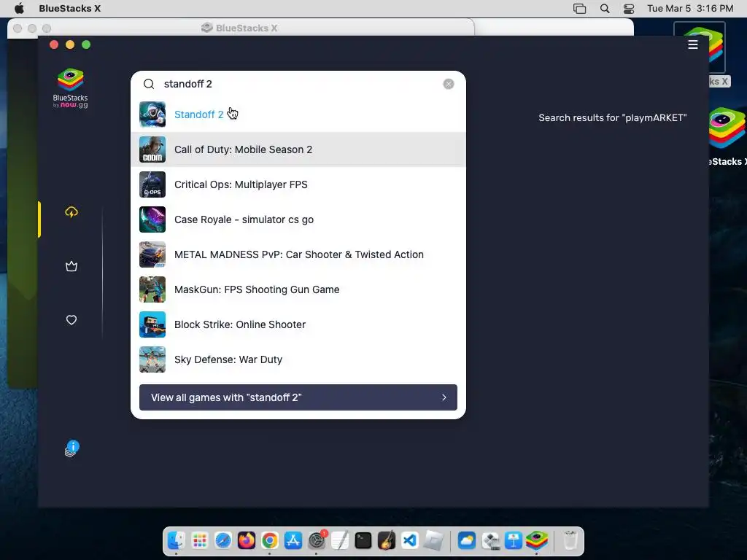Click the background BlueStacks X window title bar

click(x=241, y=28)
